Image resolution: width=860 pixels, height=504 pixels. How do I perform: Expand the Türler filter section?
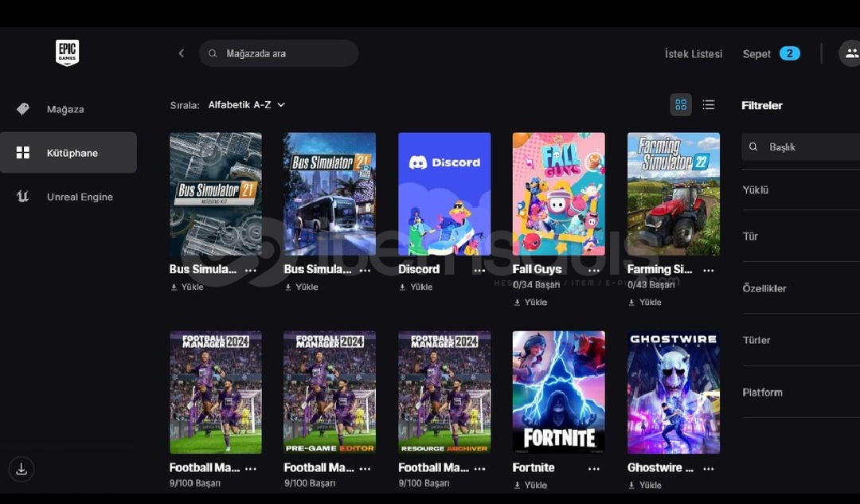[801, 340]
